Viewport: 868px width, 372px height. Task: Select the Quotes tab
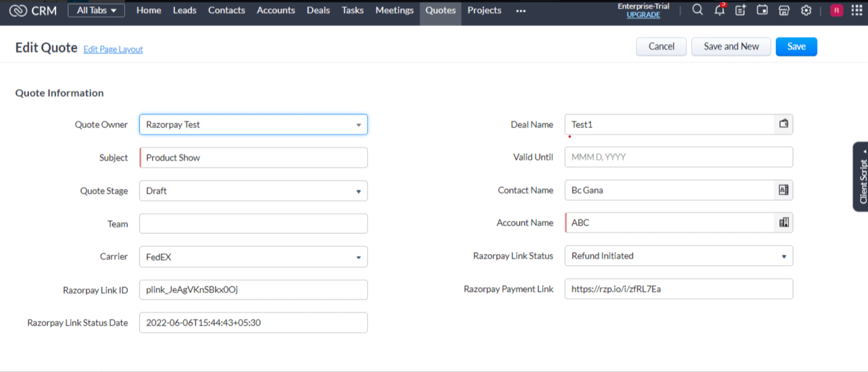(x=441, y=11)
